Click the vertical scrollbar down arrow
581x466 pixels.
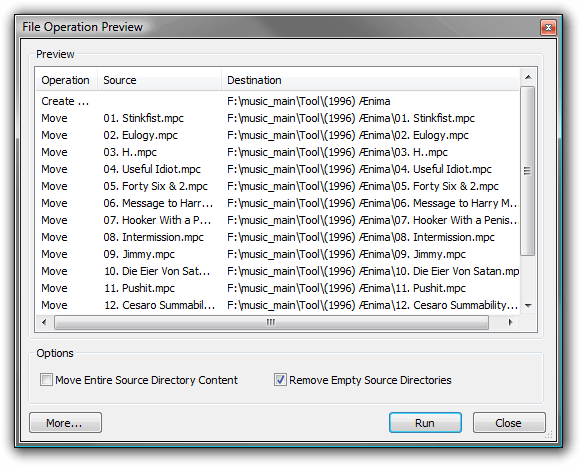pyautogui.click(x=528, y=306)
